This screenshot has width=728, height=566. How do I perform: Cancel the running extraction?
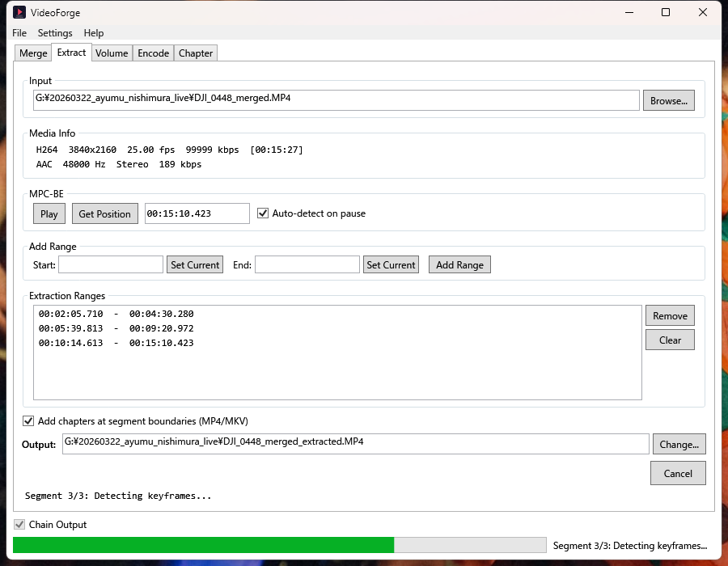click(678, 473)
